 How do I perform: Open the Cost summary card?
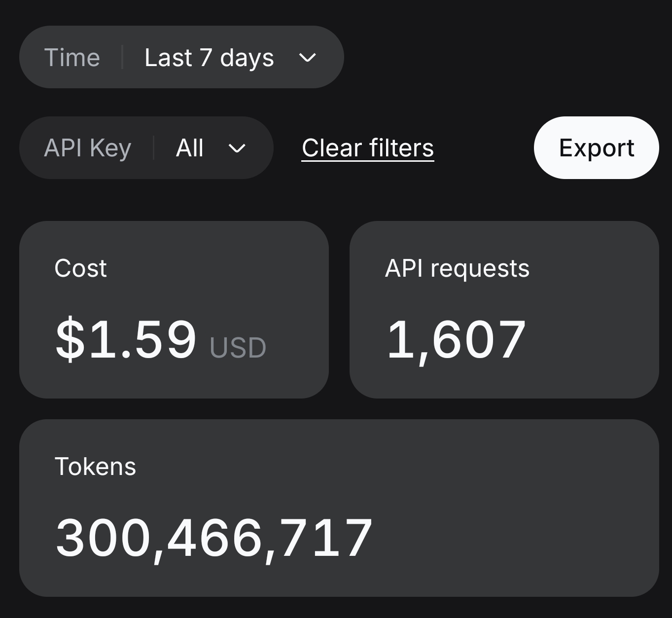(x=174, y=310)
